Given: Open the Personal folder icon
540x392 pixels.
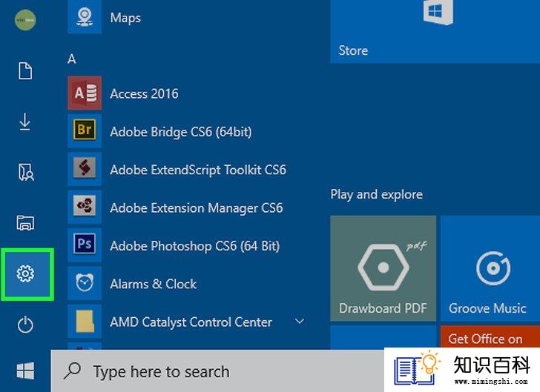Looking at the screenshot, I should coord(26,172).
